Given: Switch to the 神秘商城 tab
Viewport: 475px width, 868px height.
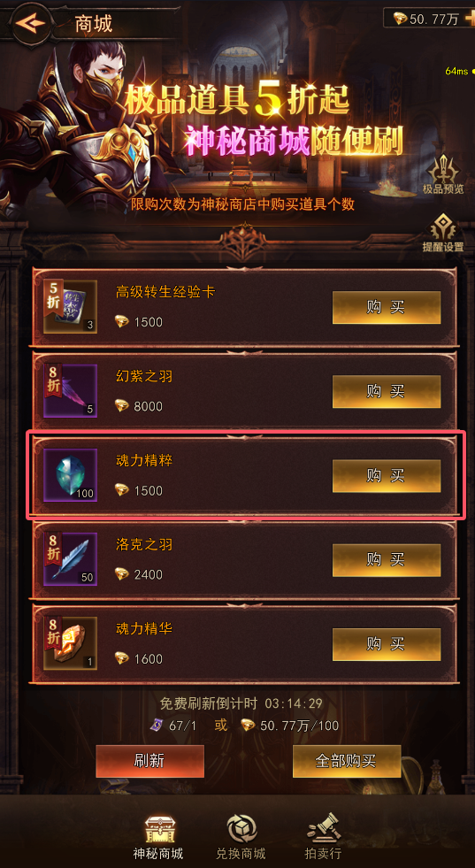Looking at the screenshot, I should 158,836.
